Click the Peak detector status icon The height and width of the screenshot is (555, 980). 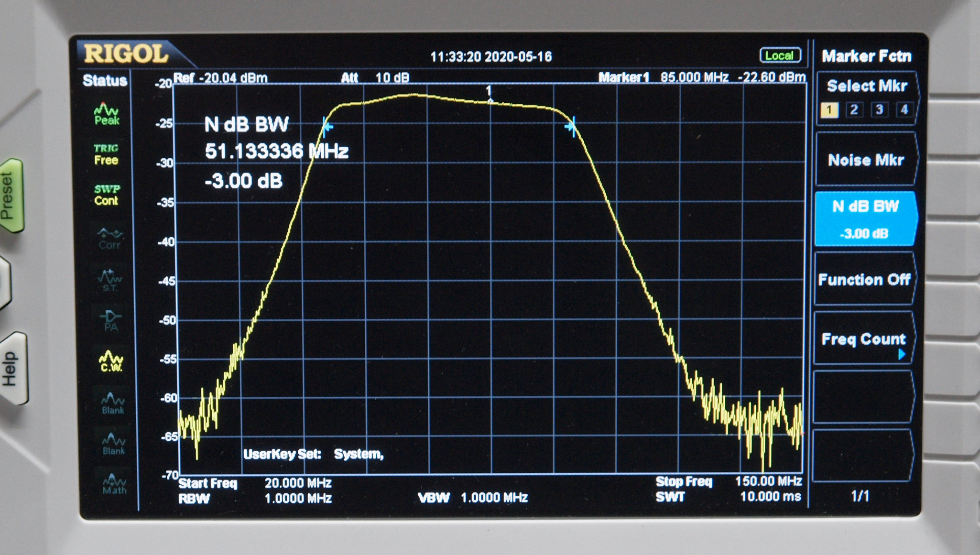pyautogui.click(x=107, y=114)
